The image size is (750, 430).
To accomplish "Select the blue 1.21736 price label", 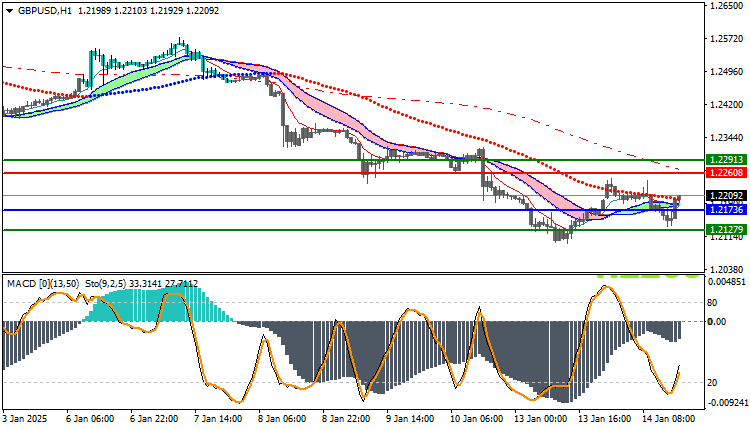I will coord(727,209).
